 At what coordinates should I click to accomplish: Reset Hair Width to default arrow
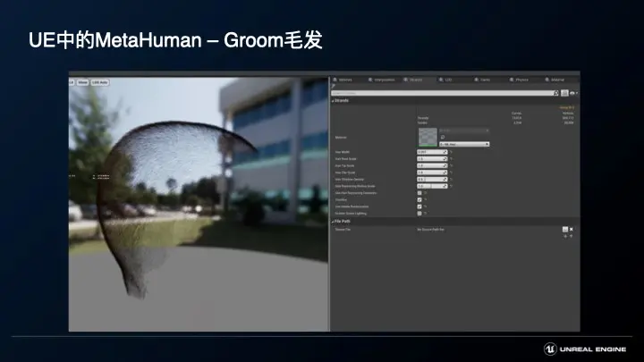451,152
